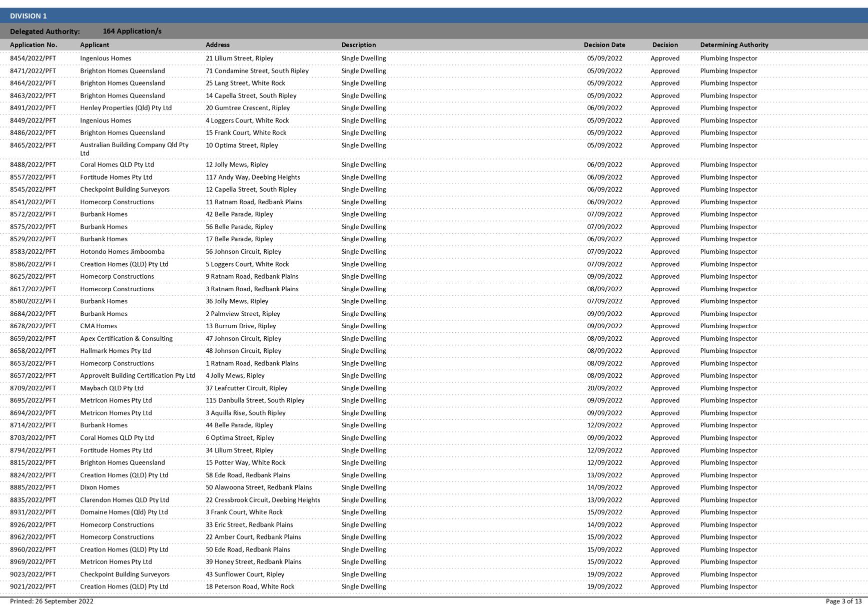
Task: Click address 117 Andy Way, Deebing Heights
Action: click(x=253, y=177)
